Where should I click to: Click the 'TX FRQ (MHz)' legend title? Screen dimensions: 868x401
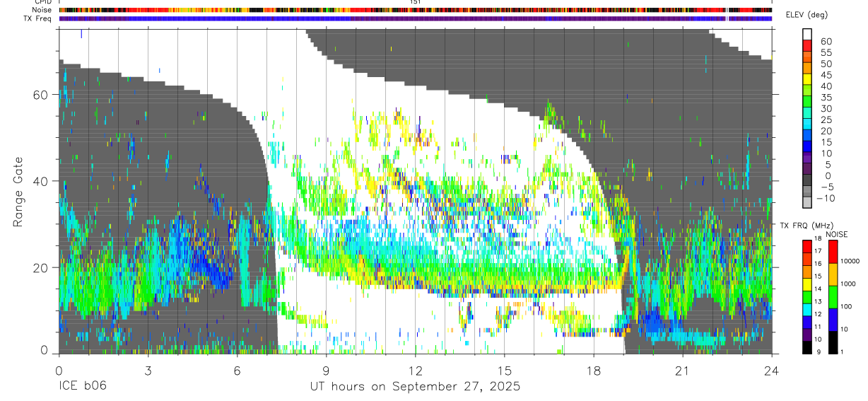[x=807, y=226]
